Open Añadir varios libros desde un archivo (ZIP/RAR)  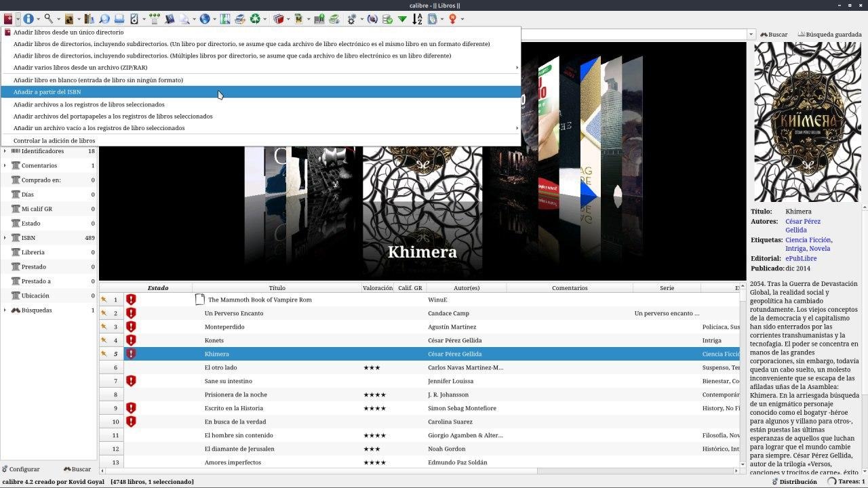click(261, 68)
